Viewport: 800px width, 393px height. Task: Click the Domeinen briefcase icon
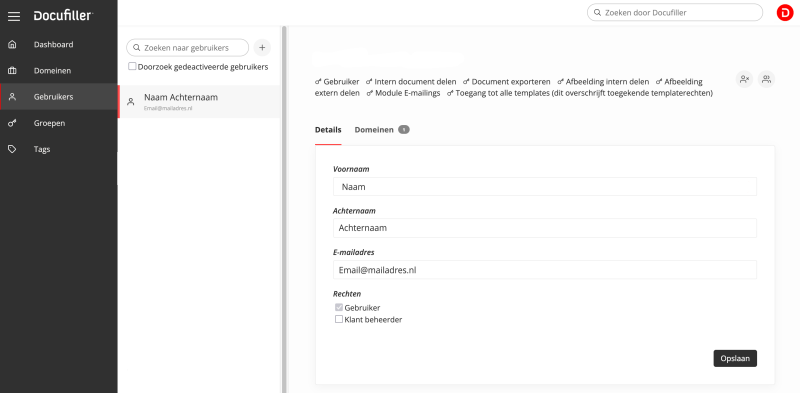[x=13, y=70]
